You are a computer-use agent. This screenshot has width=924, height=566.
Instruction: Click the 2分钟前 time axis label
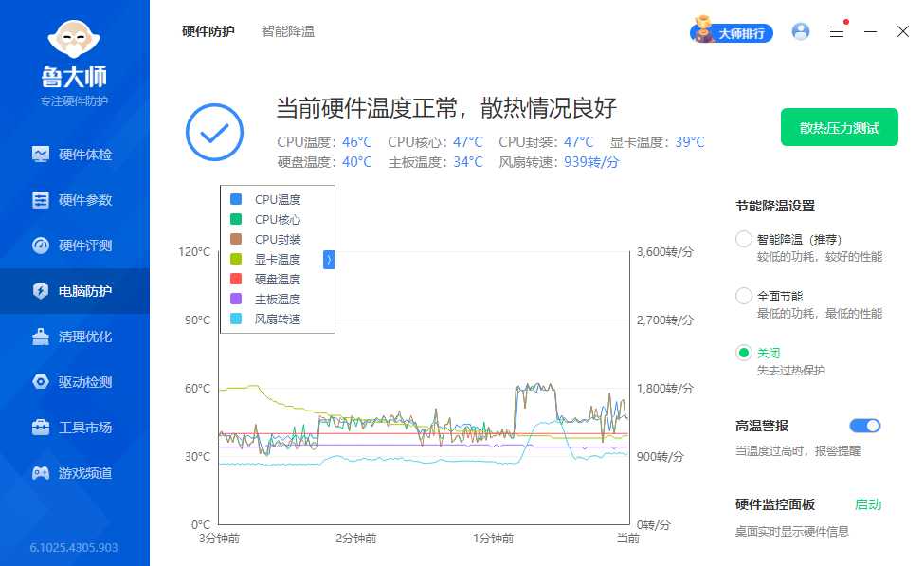click(356, 539)
